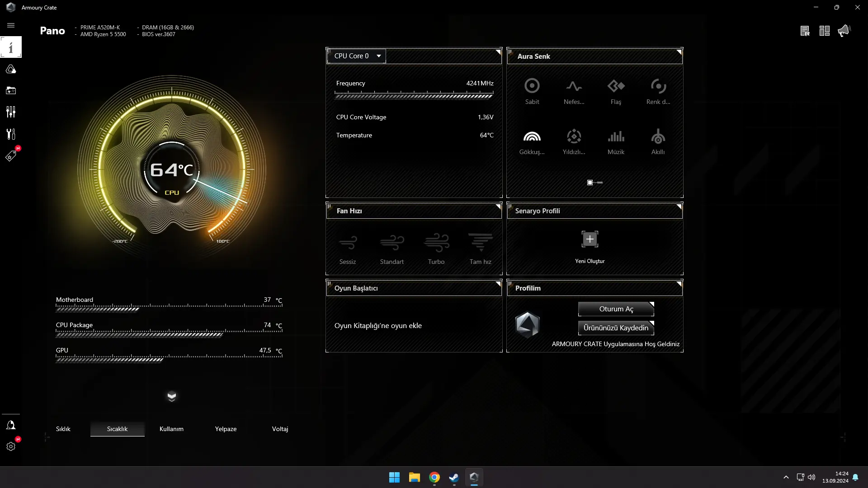Click the Ürününüzü Kaydedin button
The width and height of the screenshot is (868, 488).
(616, 328)
